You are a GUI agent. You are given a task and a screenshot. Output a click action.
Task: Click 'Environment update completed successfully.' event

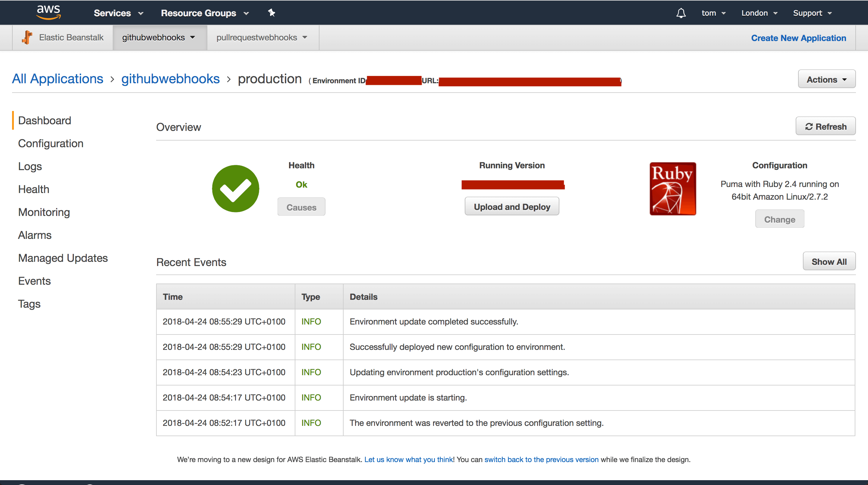(x=434, y=322)
